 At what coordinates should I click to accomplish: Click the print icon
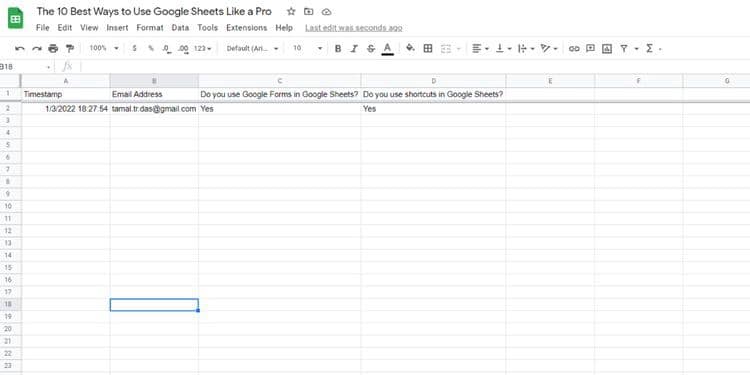tap(53, 48)
